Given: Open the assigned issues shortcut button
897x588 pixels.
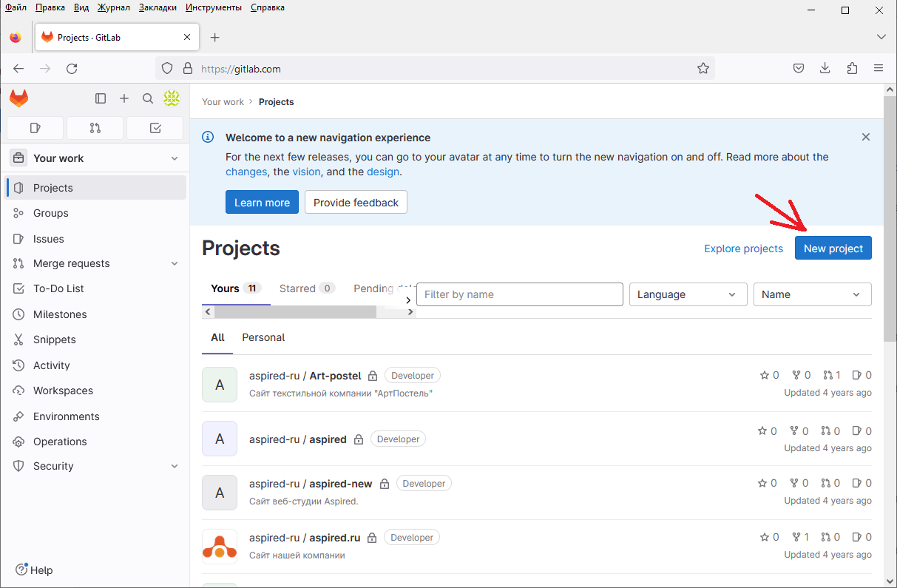Looking at the screenshot, I should pos(35,128).
